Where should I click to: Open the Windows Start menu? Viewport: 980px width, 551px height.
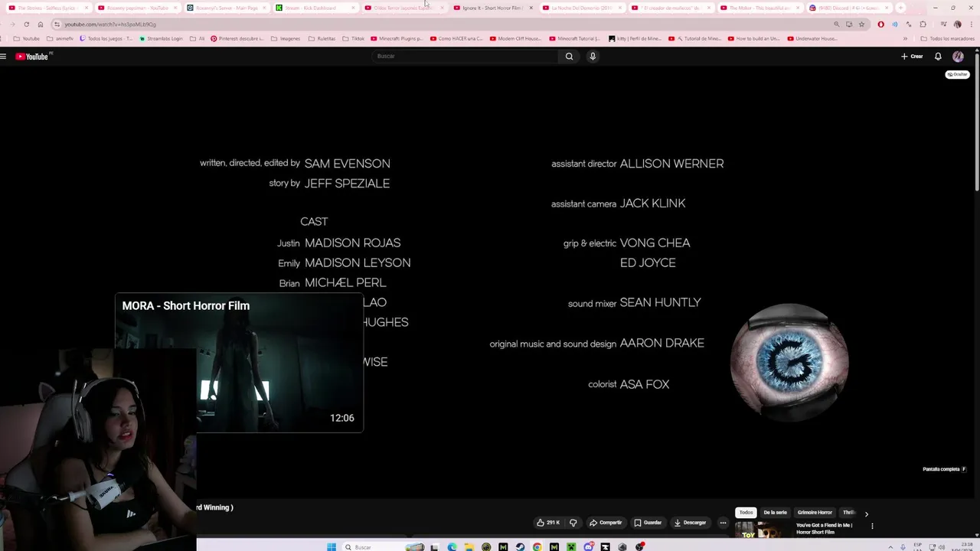332,546
